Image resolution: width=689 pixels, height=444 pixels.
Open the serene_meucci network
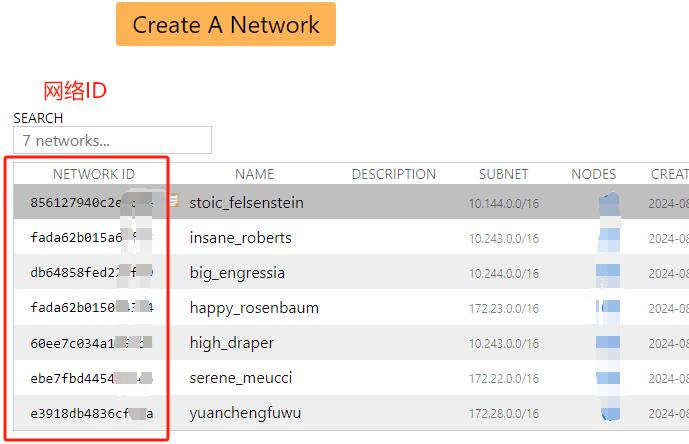click(241, 378)
